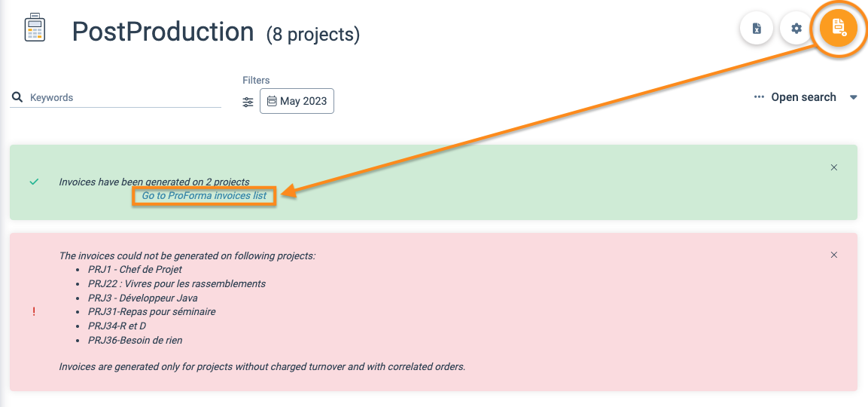This screenshot has width=868, height=407.
Task: Click the three dots beside Open search
Action: (759, 97)
